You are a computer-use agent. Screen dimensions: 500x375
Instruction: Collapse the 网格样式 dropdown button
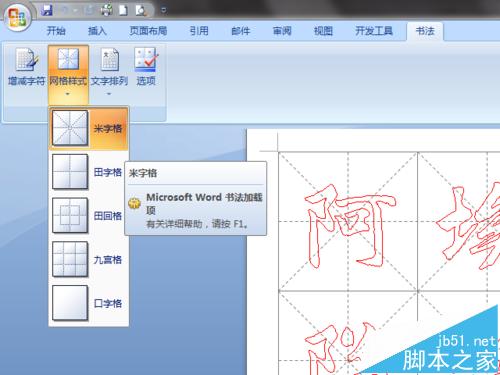point(68,75)
